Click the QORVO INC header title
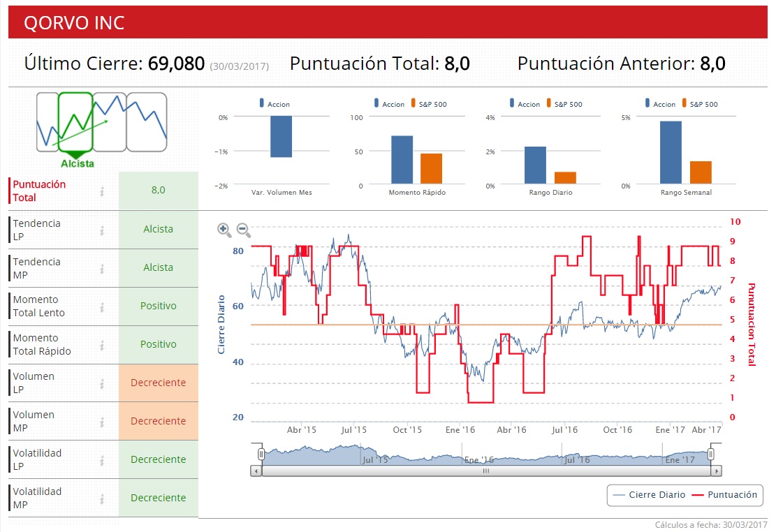The width and height of the screenshot is (776, 532). pyautogui.click(x=74, y=23)
